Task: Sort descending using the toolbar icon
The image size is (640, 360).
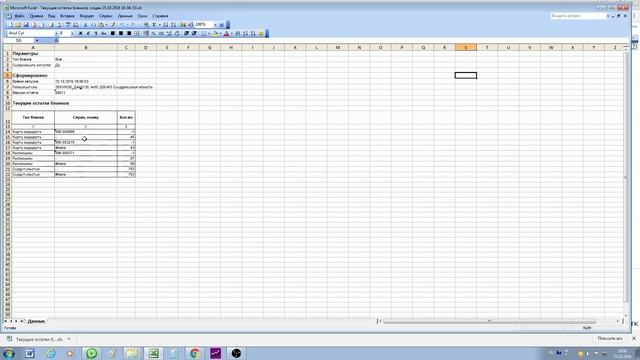Action: [x=173, y=25]
